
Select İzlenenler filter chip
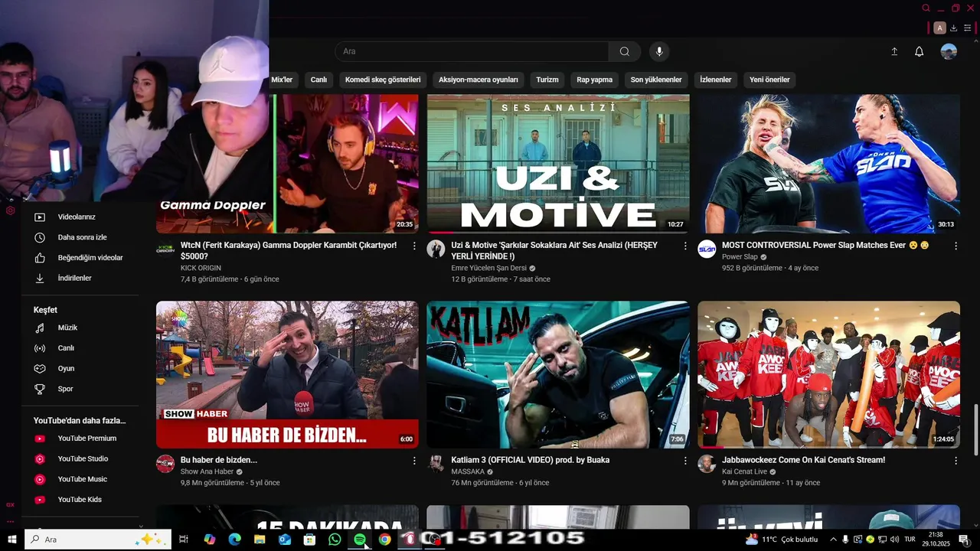pyautogui.click(x=716, y=80)
